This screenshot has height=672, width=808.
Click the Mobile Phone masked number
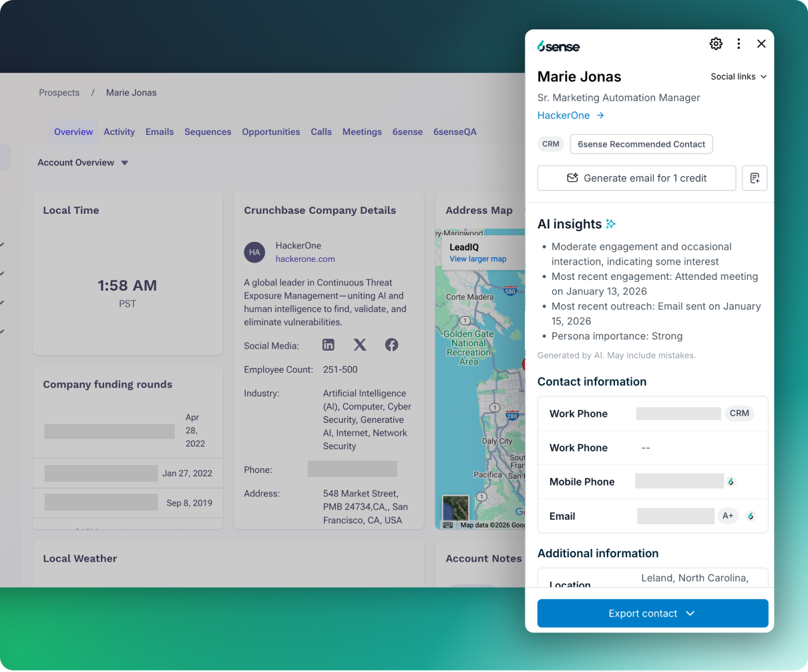tap(680, 481)
